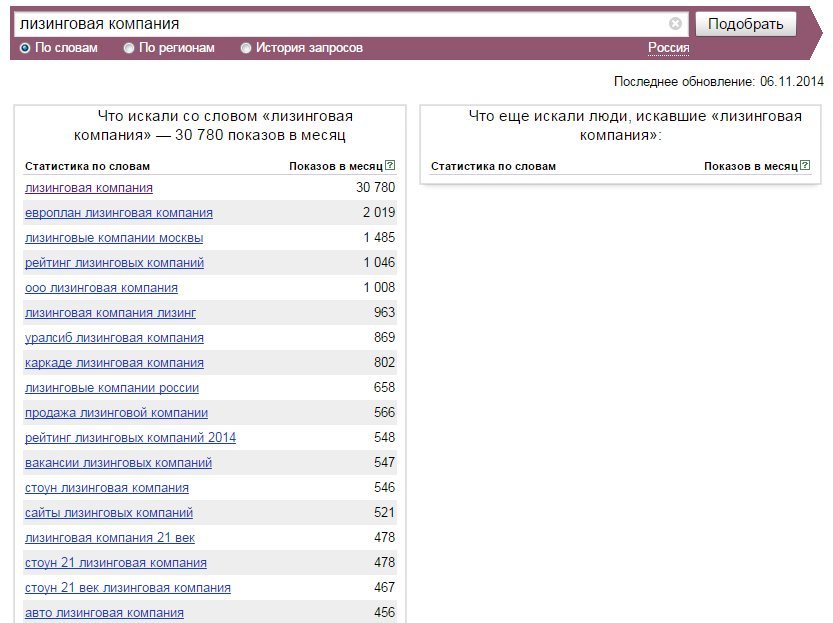Click the 2 019 impressions value
The height and width of the screenshot is (623, 833).
pos(379,212)
